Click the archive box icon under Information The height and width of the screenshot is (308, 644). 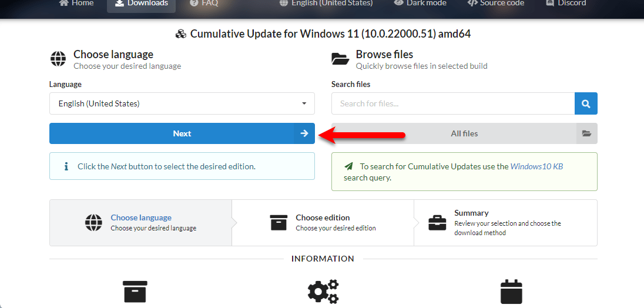point(135,292)
